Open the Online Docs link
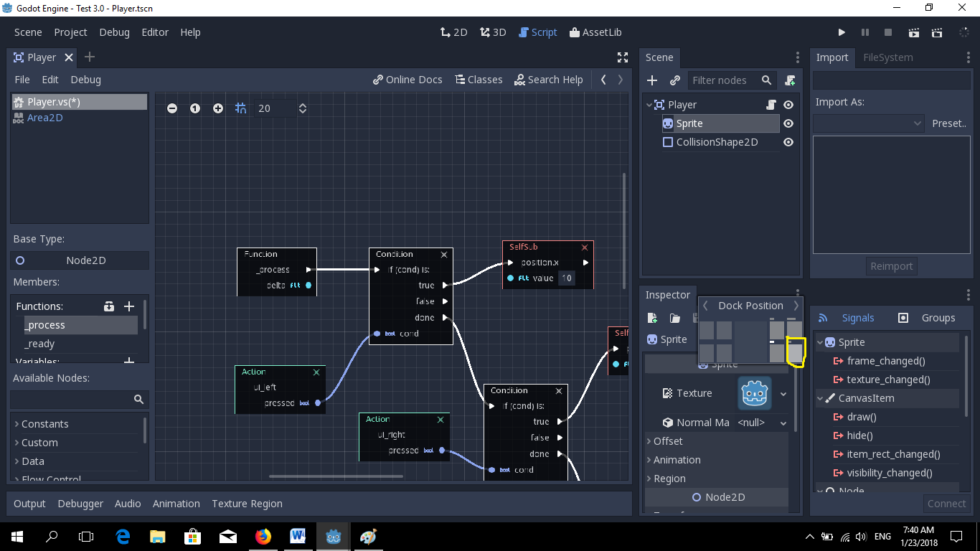This screenshot has height=551, width=980. [407, 80]
